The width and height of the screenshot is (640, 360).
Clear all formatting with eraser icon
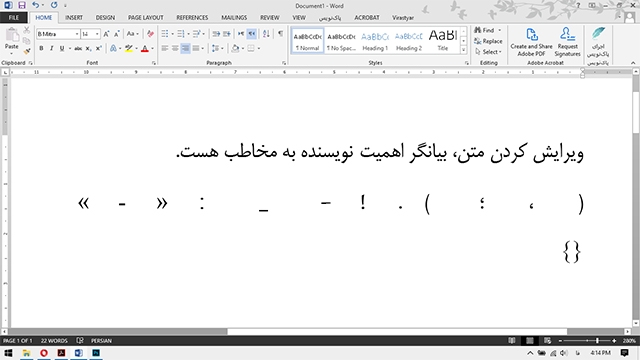150,34
